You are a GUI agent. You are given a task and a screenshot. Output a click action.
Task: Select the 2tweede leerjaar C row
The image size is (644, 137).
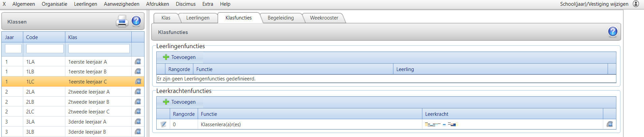pyautogui.click(x=73, y=112)
